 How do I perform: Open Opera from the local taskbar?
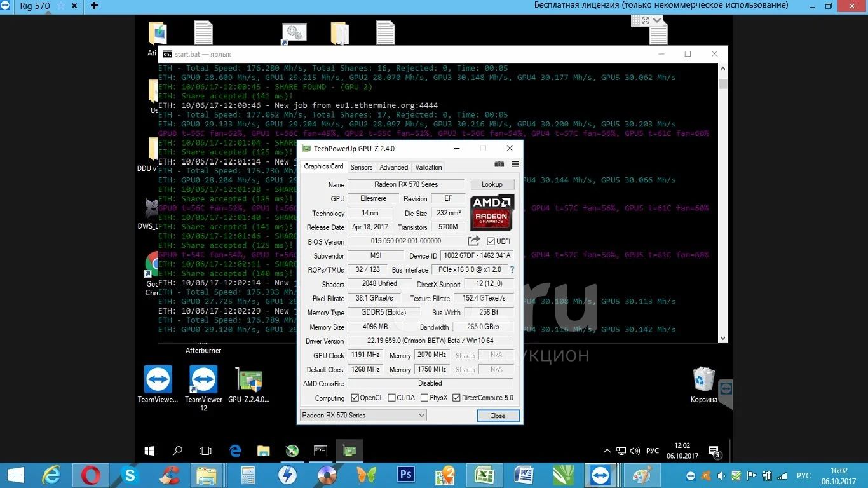(90, 475)
